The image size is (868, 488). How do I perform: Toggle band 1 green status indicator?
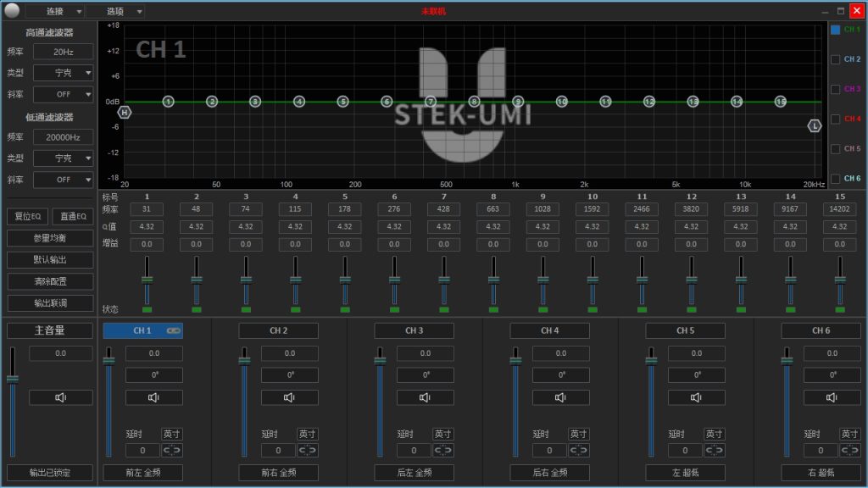[147, 310]
